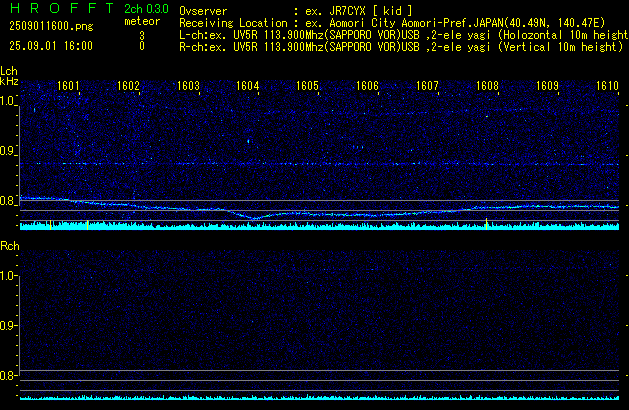The image size is (629, 410).
Task: Click the Lch 0.9 kHz axis label
Action: click(8, 151)
